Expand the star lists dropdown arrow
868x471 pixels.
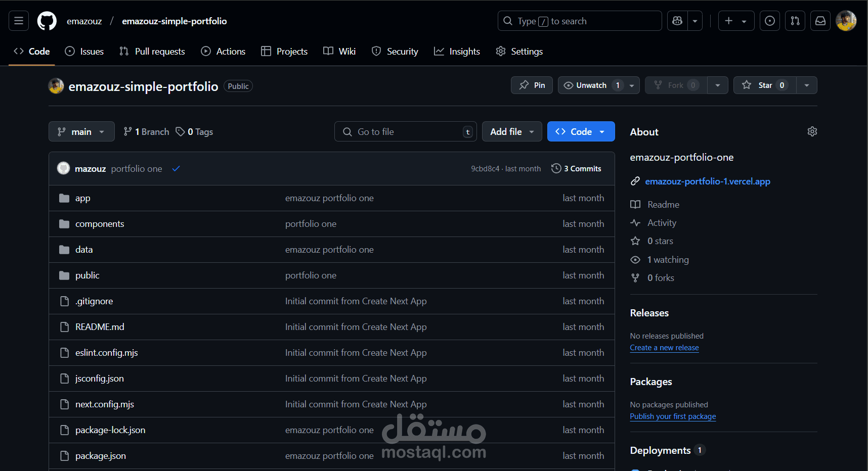coord(807,85)
